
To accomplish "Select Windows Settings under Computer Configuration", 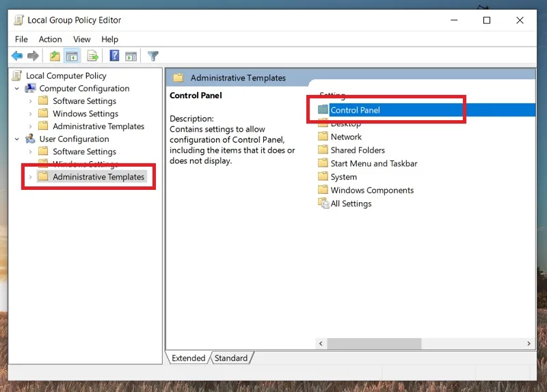I will click(85, 113).
